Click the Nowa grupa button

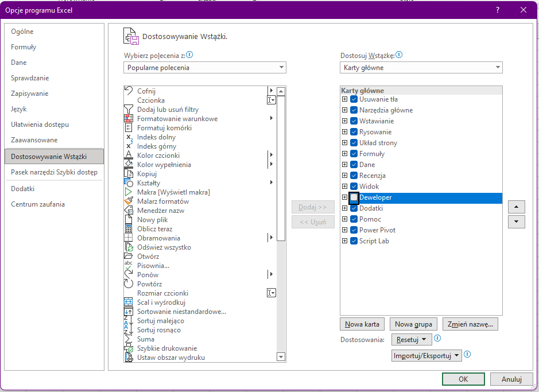[413, 324]
